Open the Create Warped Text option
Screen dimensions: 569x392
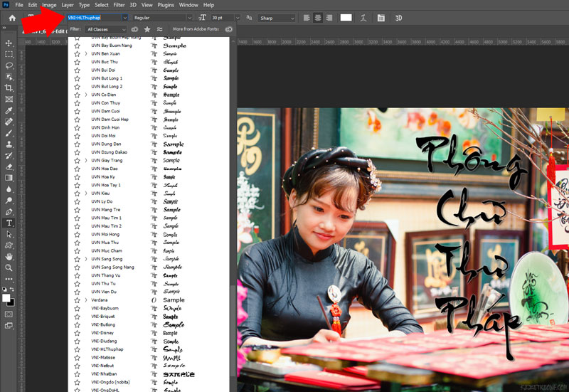point(363,18)
